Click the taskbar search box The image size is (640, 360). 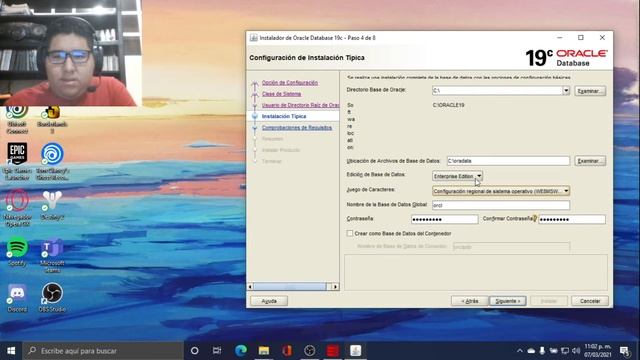point(103,351)
